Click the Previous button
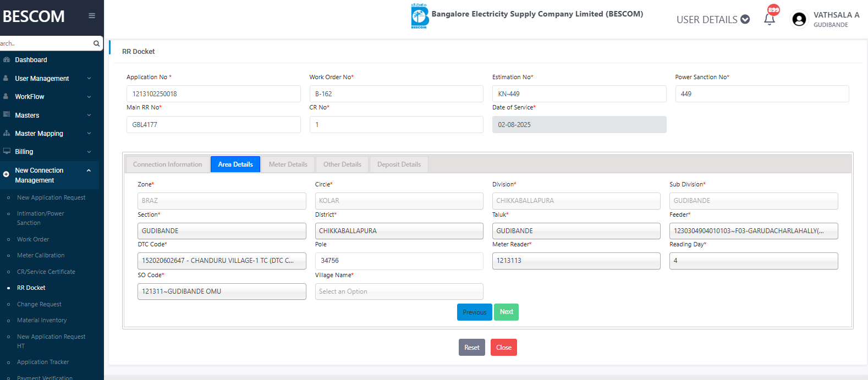 474,312
